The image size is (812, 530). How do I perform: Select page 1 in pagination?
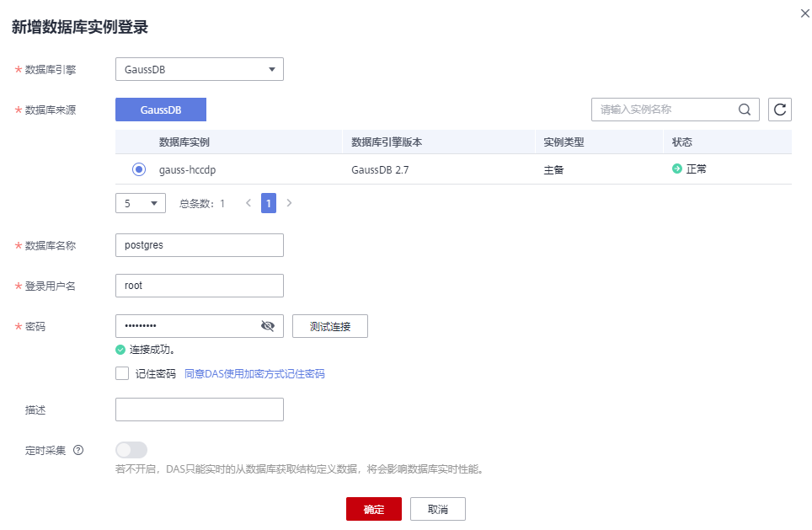coord(268,203)
